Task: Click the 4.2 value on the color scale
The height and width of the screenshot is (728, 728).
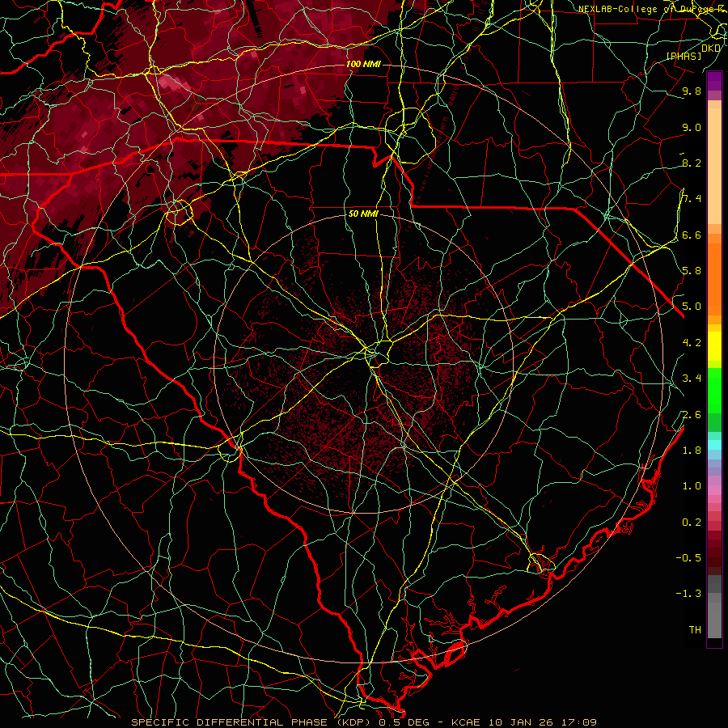Action: pos(692,342)
